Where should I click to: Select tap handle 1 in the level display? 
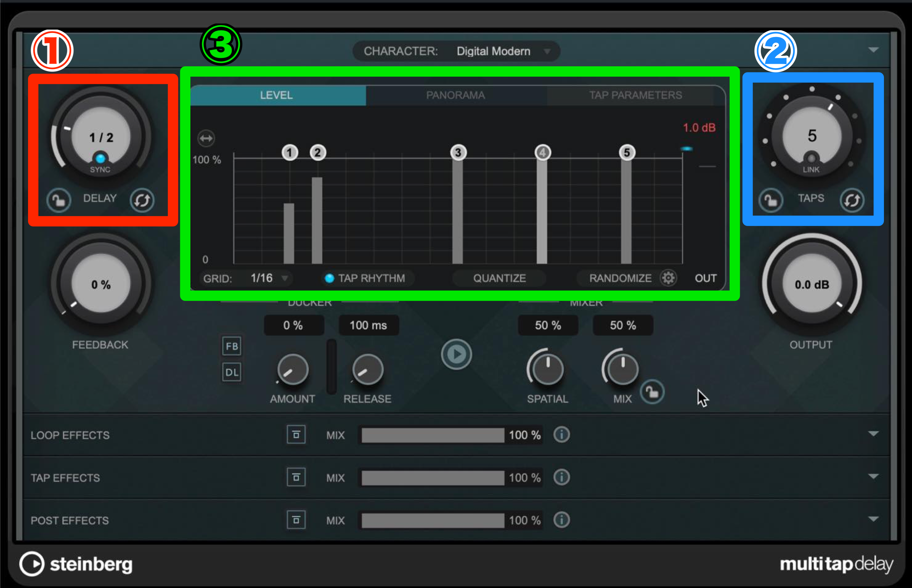tap(290, 153)
